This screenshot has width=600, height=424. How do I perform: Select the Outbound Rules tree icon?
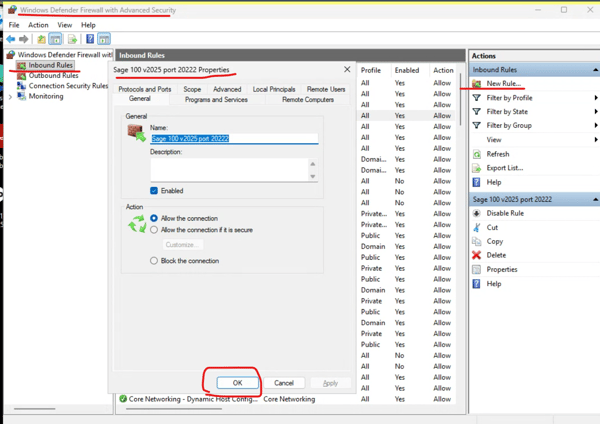pyautogui.click(x=21, y=75)
